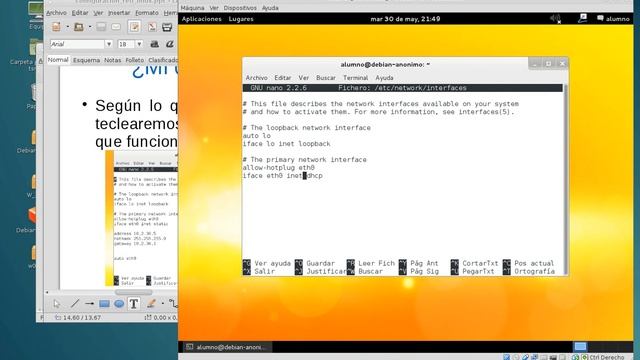
Task: Open Insertar menu in Impress
Action: tap(119, 13)
